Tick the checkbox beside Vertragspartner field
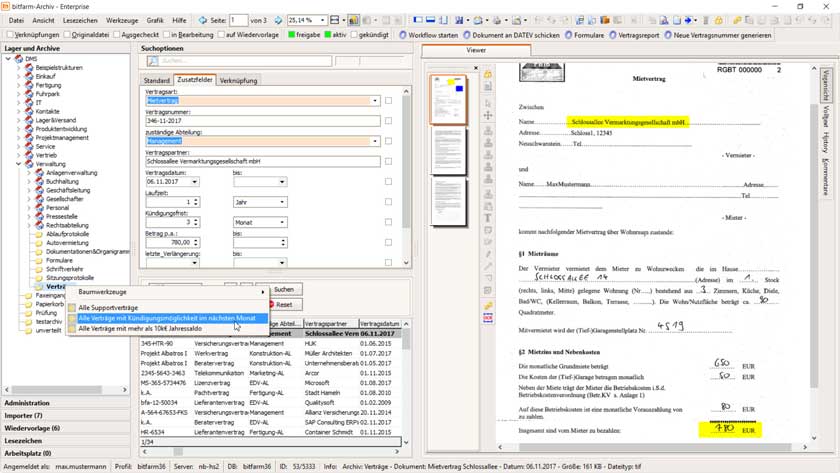 pos(388,161)
